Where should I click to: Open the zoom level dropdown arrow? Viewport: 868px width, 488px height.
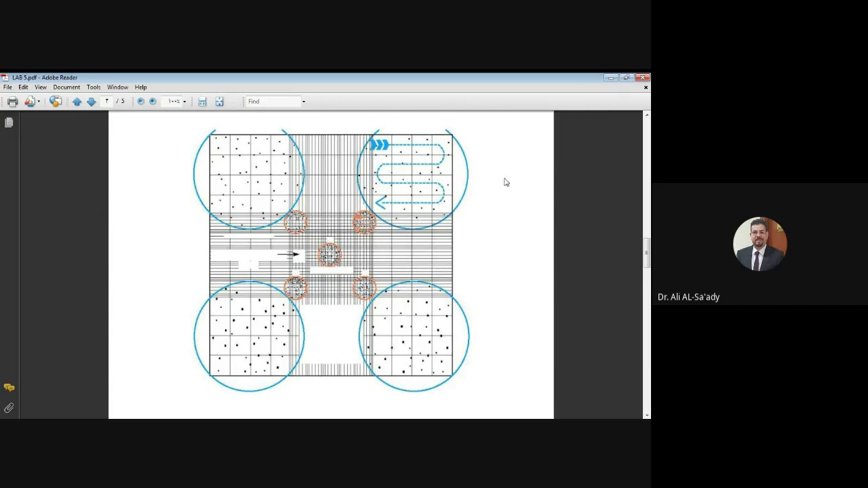coord(184,102)
